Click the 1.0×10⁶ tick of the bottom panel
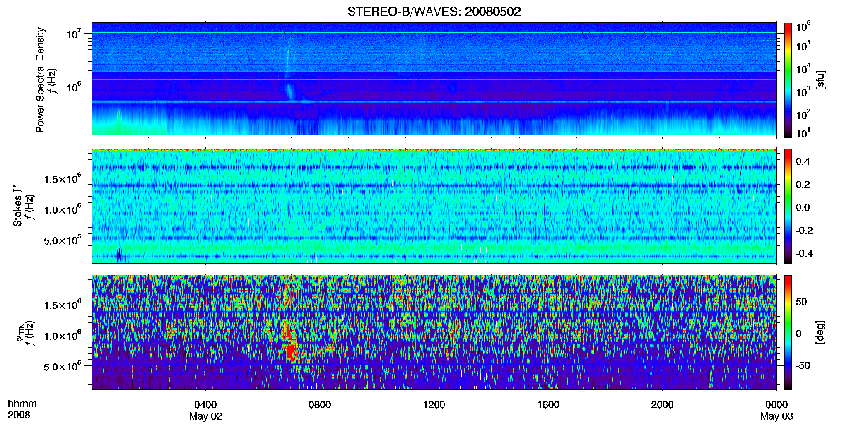The height and width of the screenshot is (447, 868). click(x=62, y=336)
